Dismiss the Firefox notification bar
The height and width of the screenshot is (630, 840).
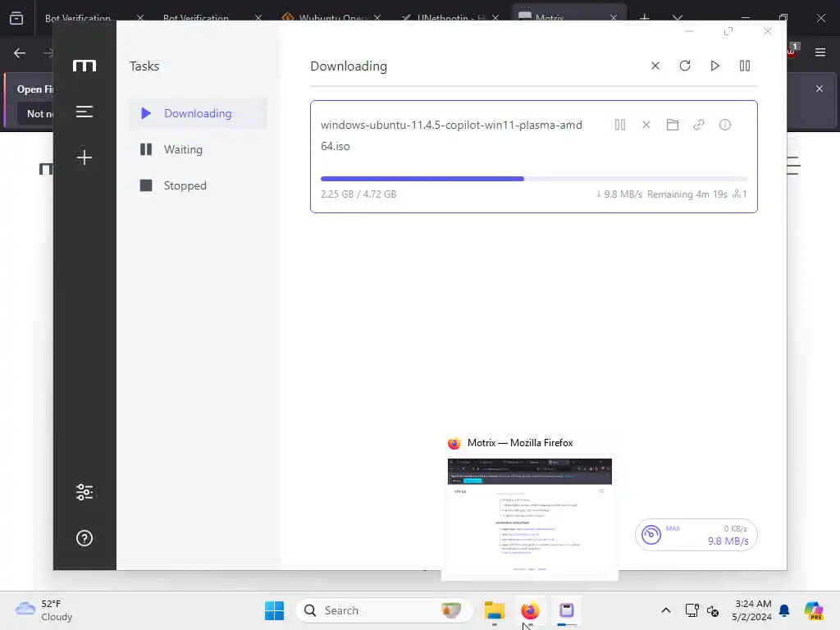819,89
